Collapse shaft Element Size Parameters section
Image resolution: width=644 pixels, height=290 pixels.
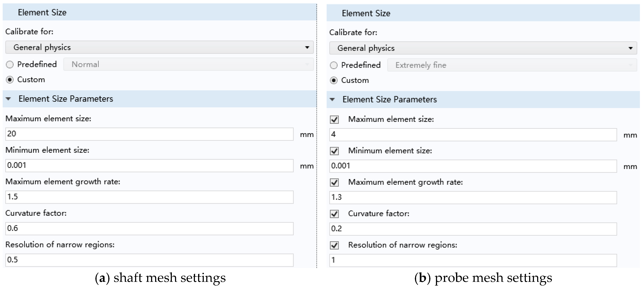point(8,99)
